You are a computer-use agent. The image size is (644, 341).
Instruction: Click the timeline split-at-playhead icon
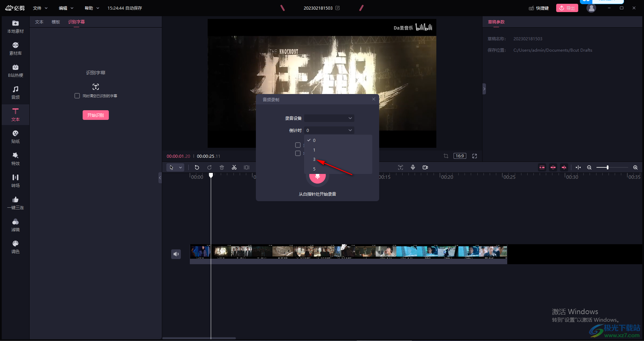pyautogui.click(x=578, y=167)
